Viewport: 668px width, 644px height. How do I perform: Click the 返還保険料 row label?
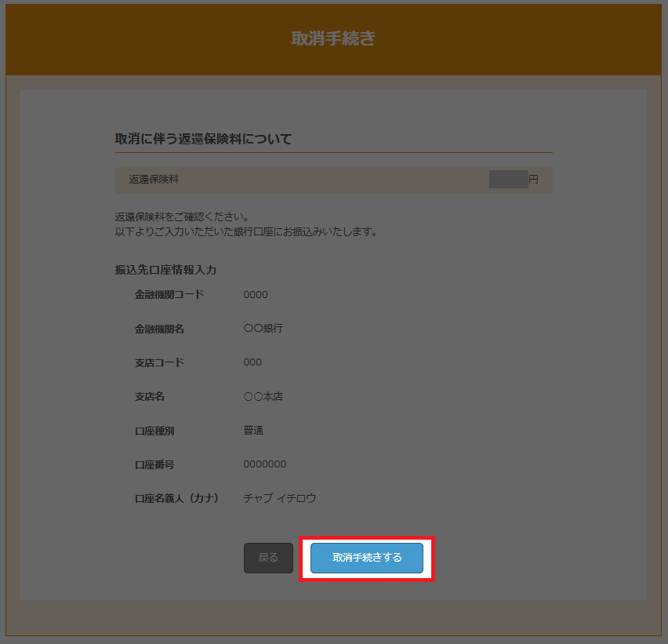coord(154,180)
